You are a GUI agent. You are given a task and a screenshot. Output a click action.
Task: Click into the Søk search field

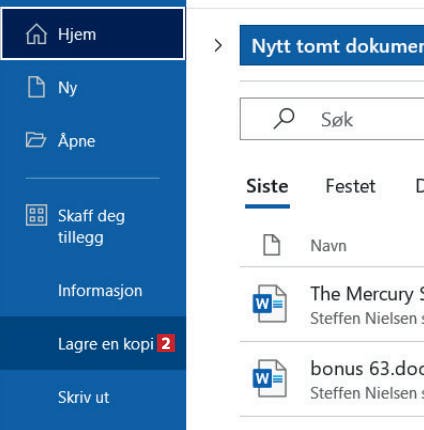coord(332,119)
